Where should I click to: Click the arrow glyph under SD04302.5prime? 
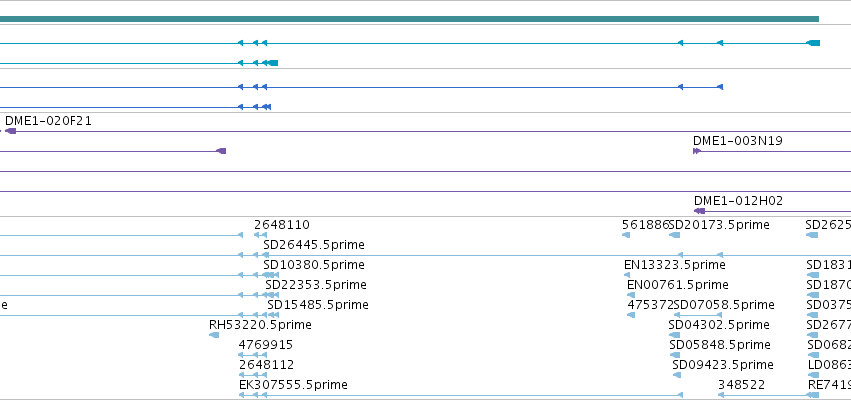coord(674,335)
